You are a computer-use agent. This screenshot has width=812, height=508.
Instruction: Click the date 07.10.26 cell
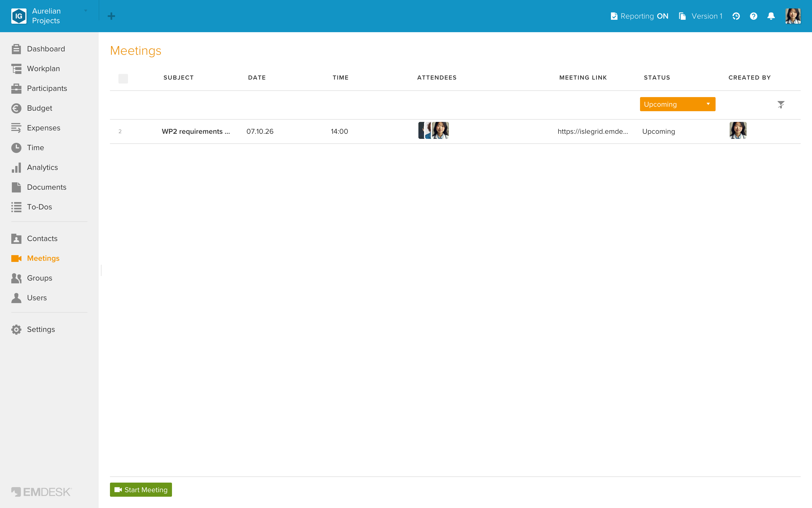click(260, 131)
